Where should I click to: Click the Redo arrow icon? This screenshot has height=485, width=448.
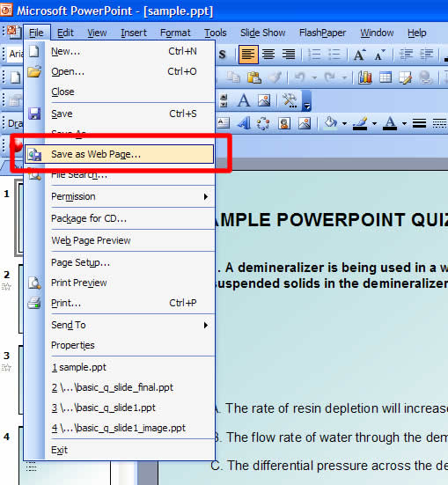click(329, 77)
